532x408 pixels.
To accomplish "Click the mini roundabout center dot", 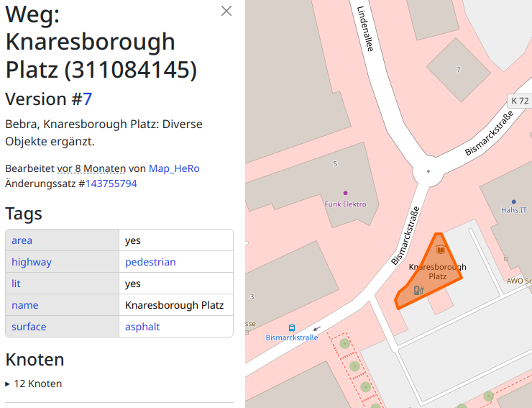I will [428, 171].
